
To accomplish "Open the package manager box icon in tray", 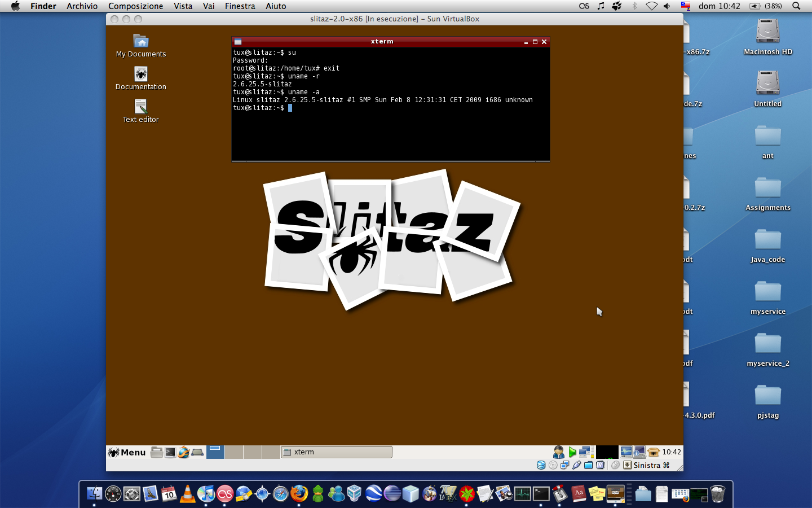I will [654, 452].
